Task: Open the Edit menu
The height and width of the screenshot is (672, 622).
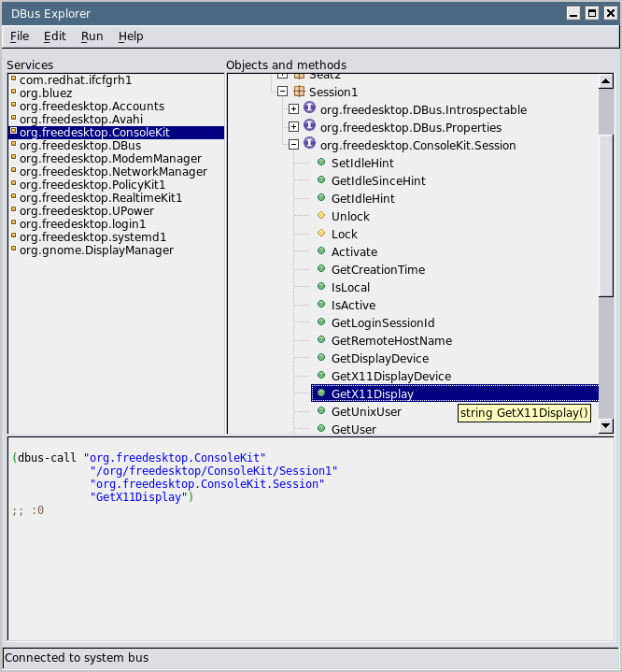Action: (x=55, y=36)
